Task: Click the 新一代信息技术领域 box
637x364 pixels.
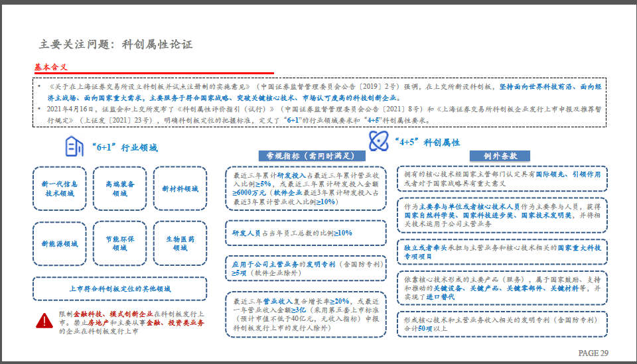Action: [x=60, y=189]
